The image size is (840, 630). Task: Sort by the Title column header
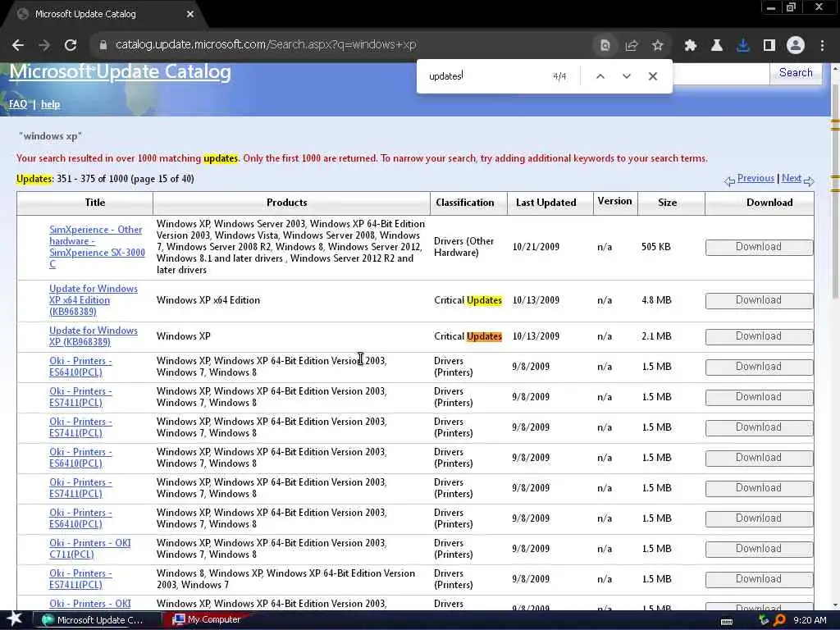point(95,203)
